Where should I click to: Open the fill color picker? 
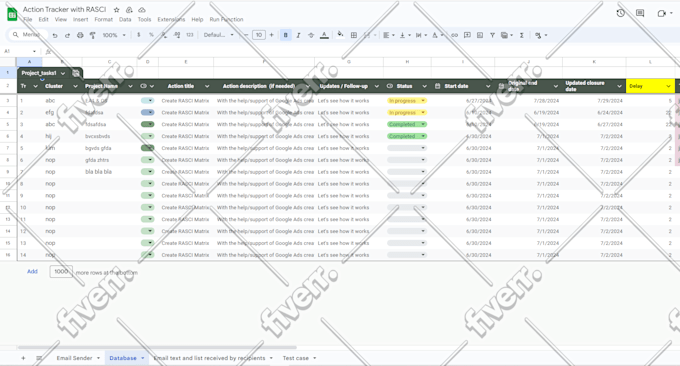[x=340, y=35]
